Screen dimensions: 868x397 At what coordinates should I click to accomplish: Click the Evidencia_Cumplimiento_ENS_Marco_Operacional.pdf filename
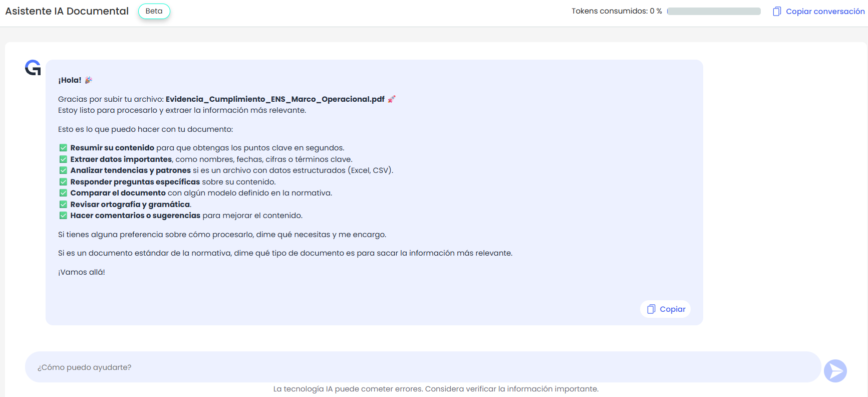(275, 99)
